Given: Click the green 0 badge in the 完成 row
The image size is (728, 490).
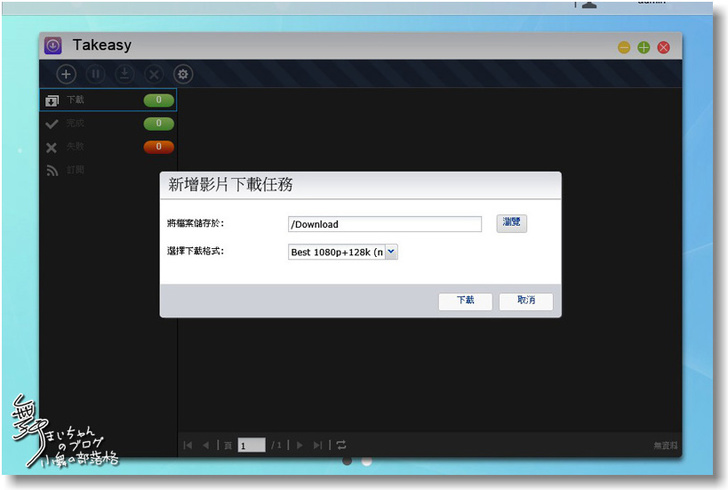Looking at the screenshot, I should [159, 124].
